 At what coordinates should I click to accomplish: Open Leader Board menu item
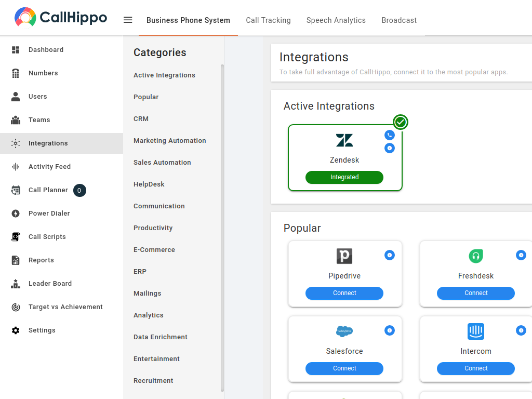[x=61, y=284]
